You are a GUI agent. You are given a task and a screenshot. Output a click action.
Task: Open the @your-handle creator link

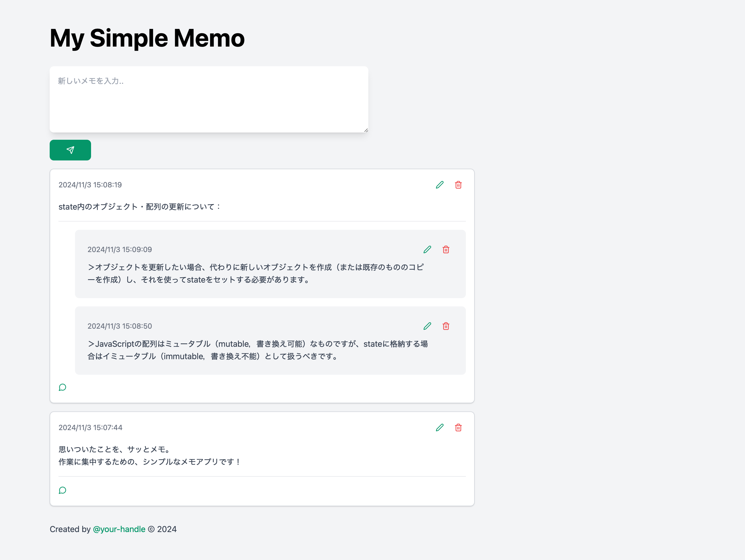click(x=119, y=529)
